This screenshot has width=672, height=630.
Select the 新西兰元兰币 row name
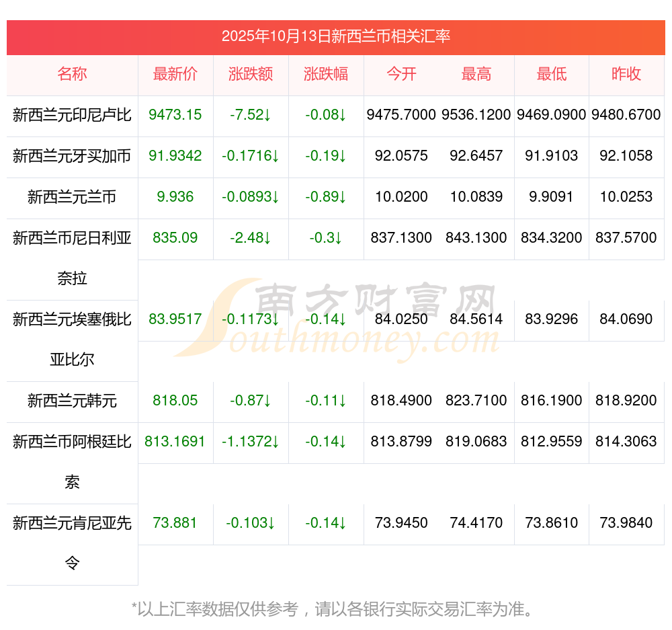point(72,197)
